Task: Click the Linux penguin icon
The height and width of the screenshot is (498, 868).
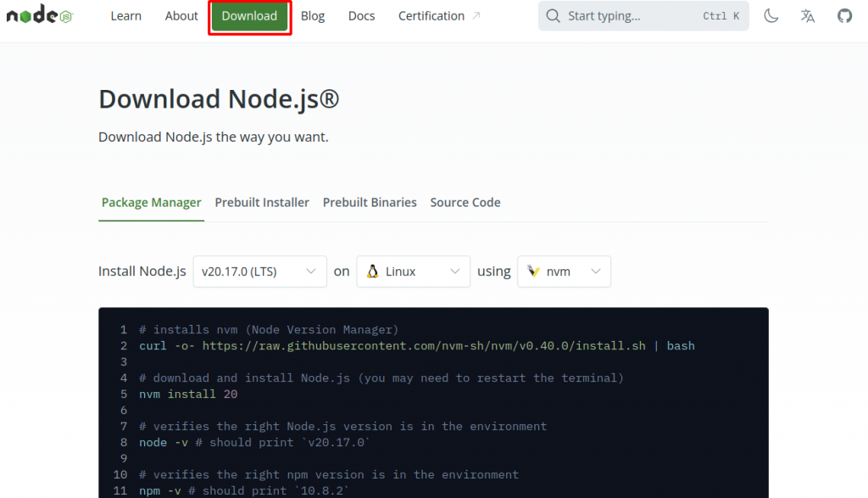Action: 373,271
